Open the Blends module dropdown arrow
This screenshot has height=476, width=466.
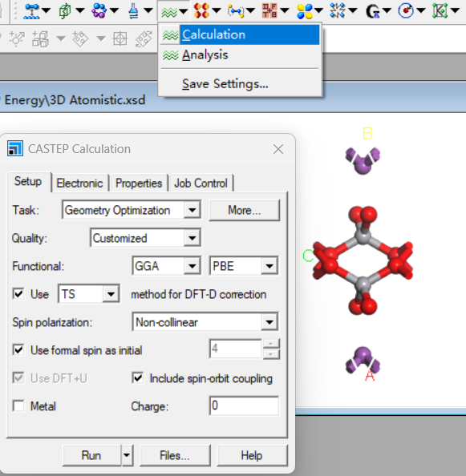point(114,11)
